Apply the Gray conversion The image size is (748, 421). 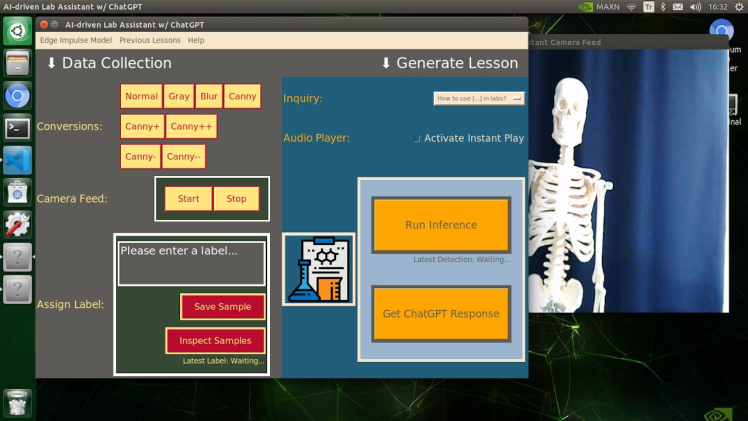pyautogui.click(x=179, y=96)
